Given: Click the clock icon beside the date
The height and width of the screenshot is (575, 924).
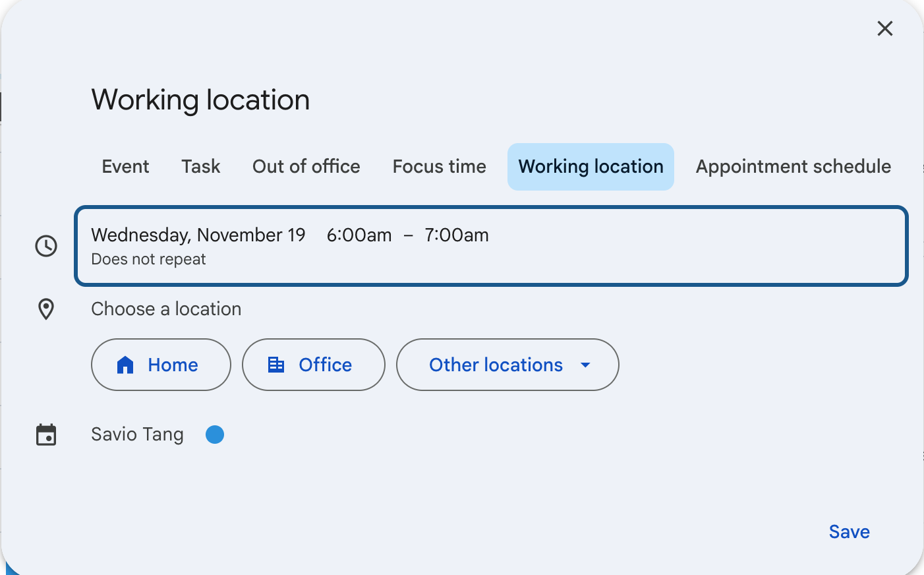Looking at the screenshot, I should point(46,246).
